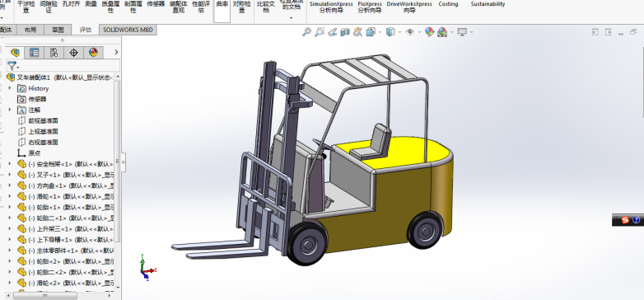644x300 pixels.
Task: Open the PropertyManager tab icon
Action: (34, 52)
